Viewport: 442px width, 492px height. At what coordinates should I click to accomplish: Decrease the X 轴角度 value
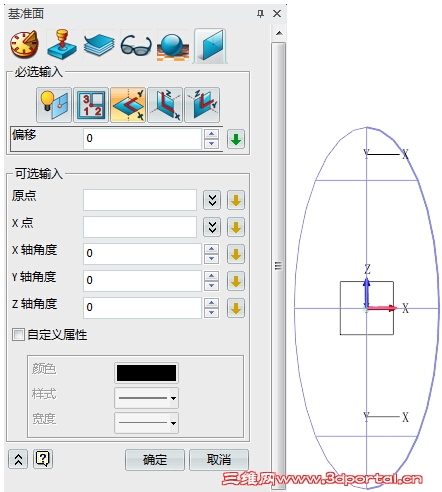point(211,259)
